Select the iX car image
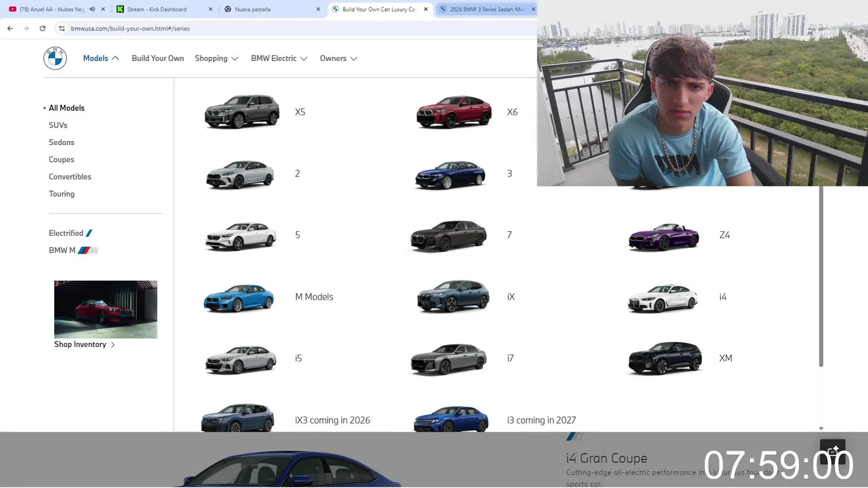The height and width of the screenshot is (488, 868). [x=453, y=296]
